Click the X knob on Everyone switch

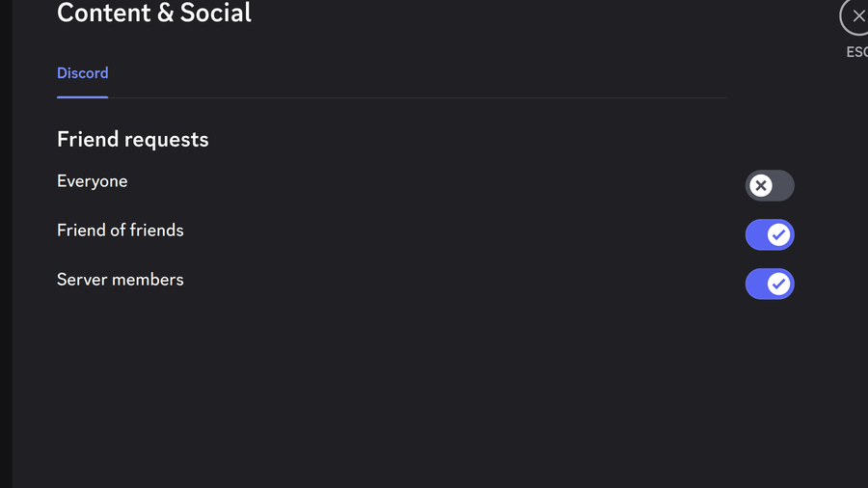(x=761, y=185)
